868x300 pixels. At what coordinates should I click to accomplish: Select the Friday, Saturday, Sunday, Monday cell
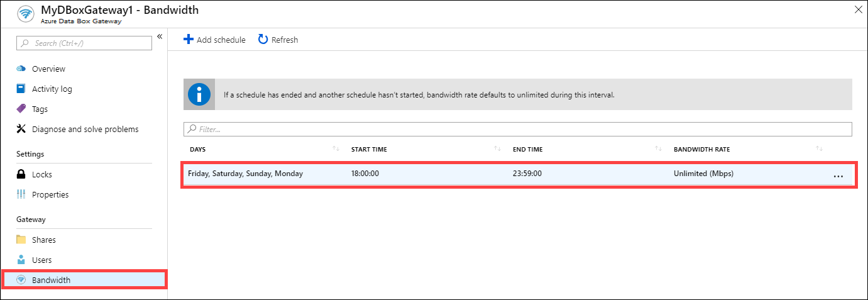(246, 174)
